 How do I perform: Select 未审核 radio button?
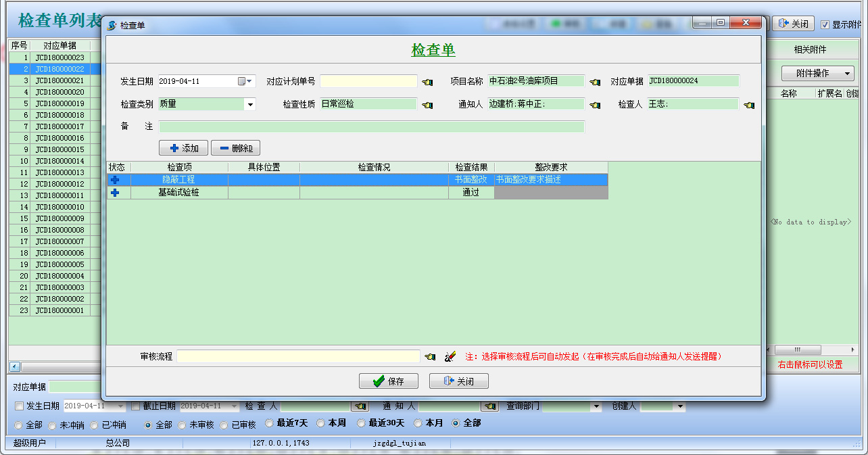[x=182, y=426]
